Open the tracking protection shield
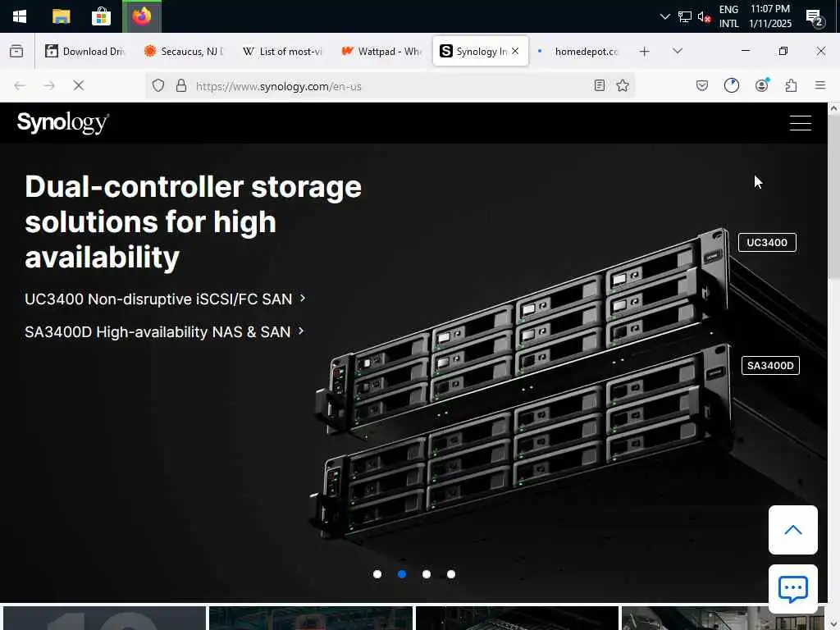This screenshot has width=840, height=630. (158, 85)
